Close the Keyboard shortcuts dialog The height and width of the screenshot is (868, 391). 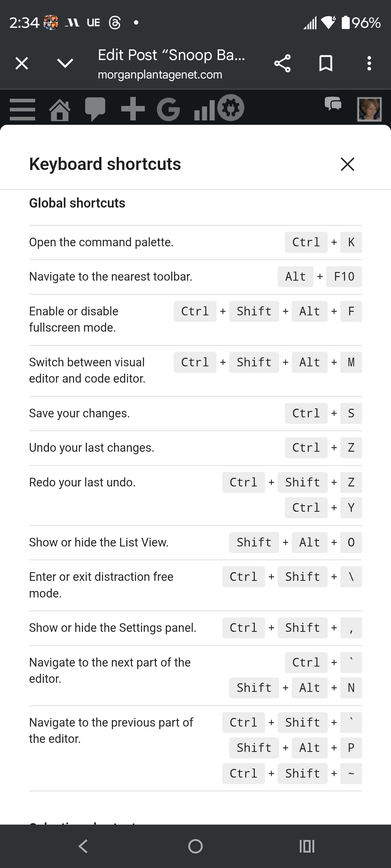[x=347, y=164]
